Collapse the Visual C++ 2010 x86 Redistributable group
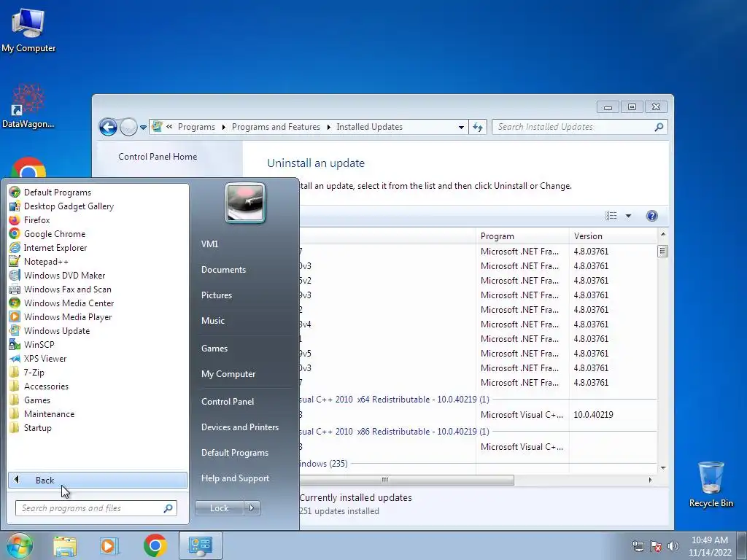 click(x=395, y=432)
